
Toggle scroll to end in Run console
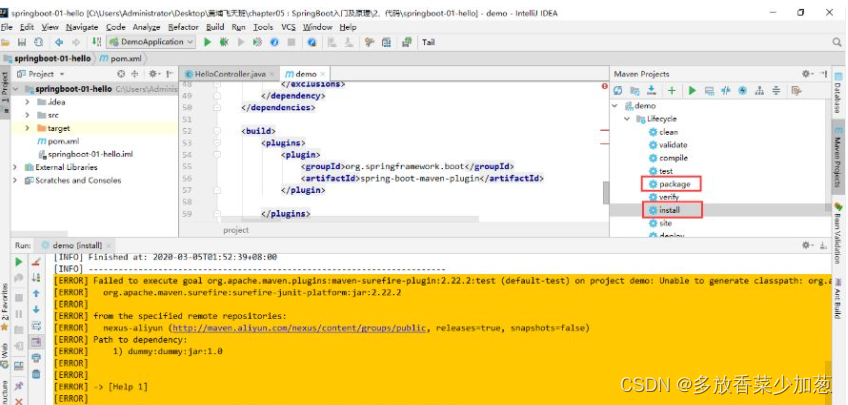pyautogui.click(x=36, y=342)
